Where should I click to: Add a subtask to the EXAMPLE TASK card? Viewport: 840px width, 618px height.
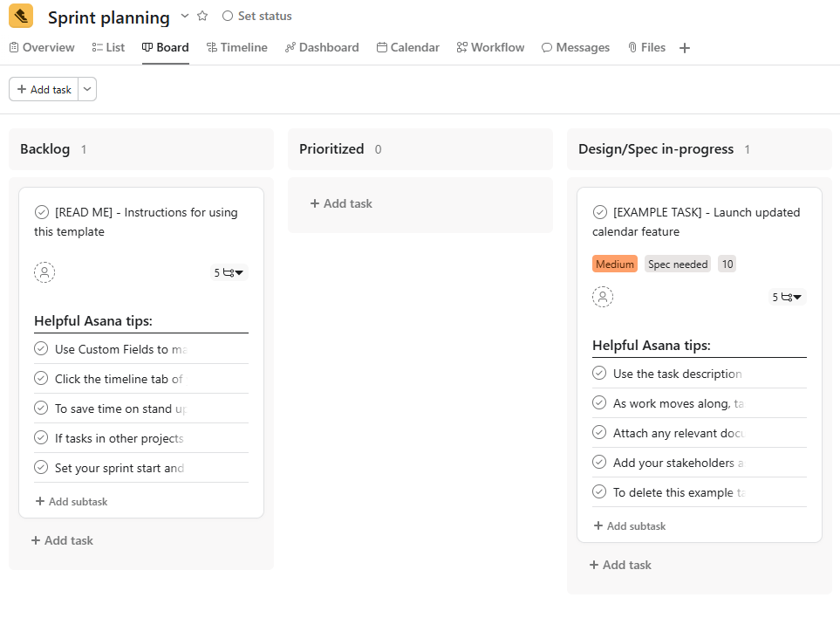[x=629, y=525]
